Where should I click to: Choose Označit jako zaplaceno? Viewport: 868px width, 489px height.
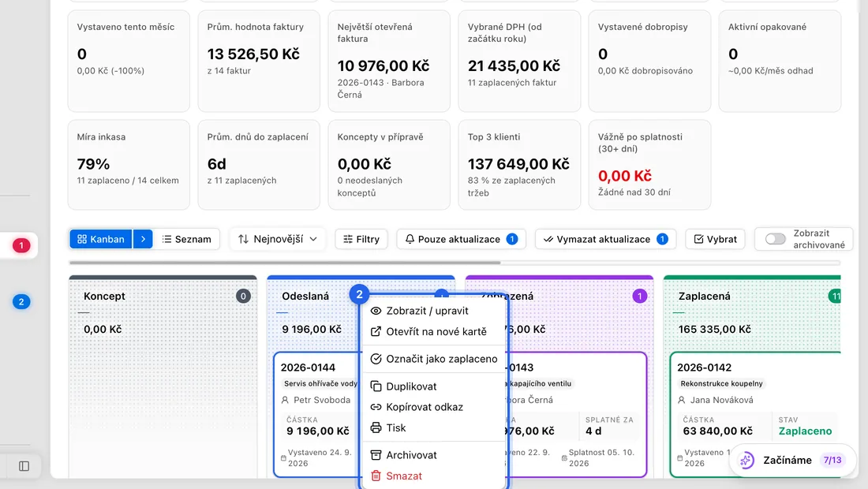click(x=434, y=359)
